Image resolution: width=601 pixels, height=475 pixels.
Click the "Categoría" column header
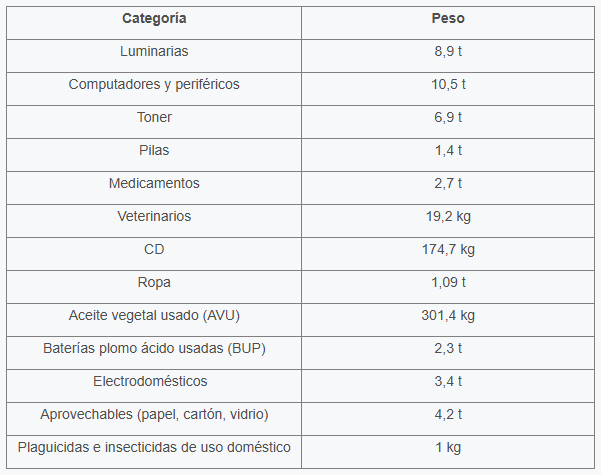[154, 18]
